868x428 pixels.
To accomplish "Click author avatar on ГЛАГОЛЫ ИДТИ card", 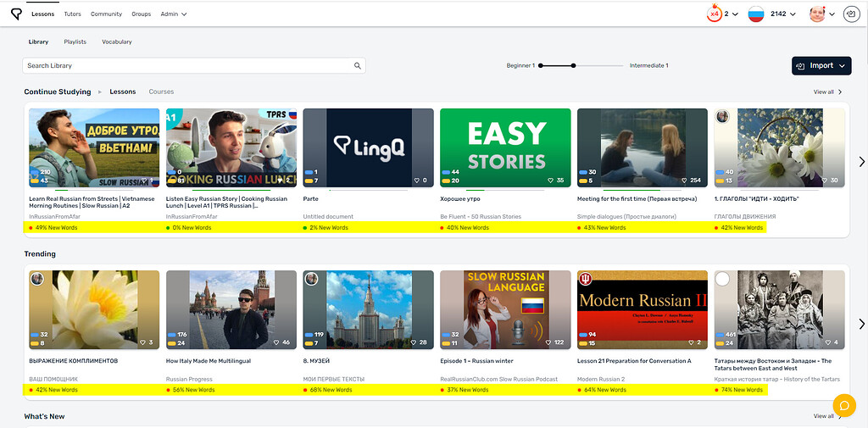I will click(x=722, y=116).
